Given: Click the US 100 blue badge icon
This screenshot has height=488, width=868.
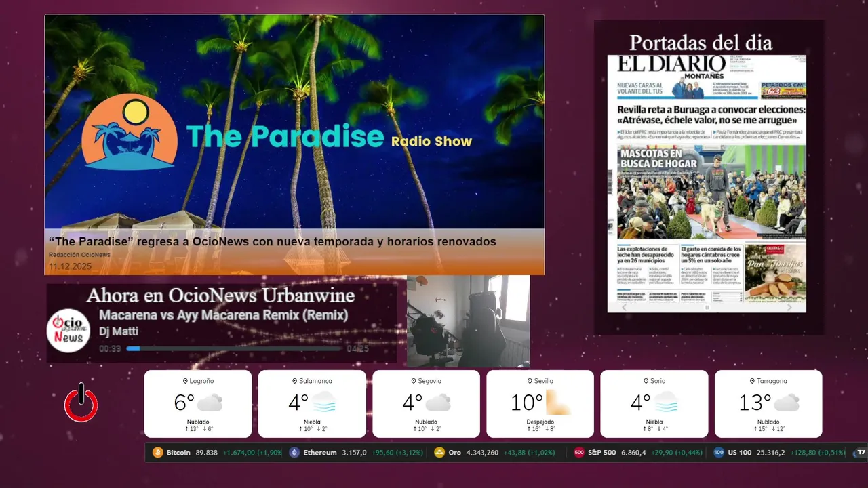Looking at the screenshot, I should point(719,453).
